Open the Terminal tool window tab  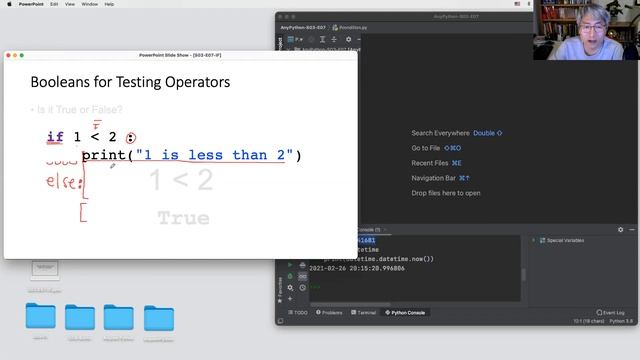tap(363, 313)
